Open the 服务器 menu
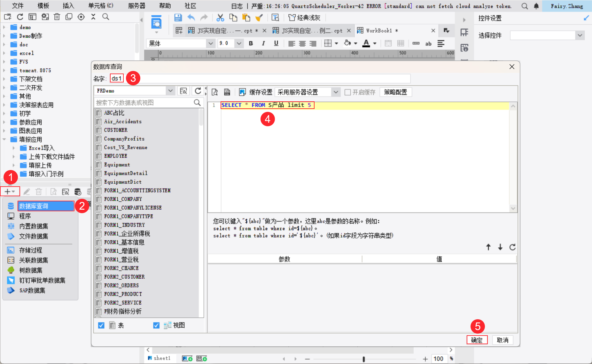This screenshot has width=592, height=364. click(x=136, y=6)
